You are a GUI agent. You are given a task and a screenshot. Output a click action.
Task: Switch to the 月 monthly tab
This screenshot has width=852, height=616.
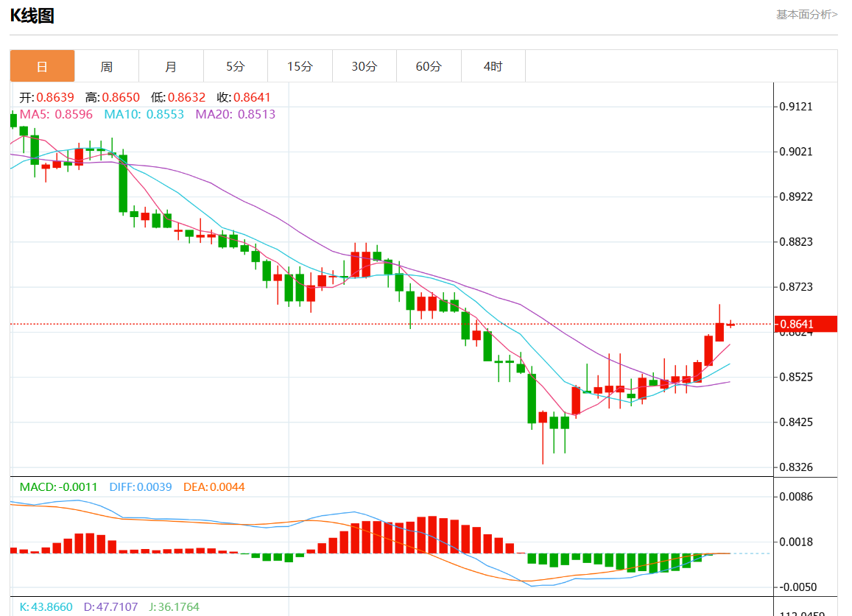pyautogui.click(x=171, y=66)
